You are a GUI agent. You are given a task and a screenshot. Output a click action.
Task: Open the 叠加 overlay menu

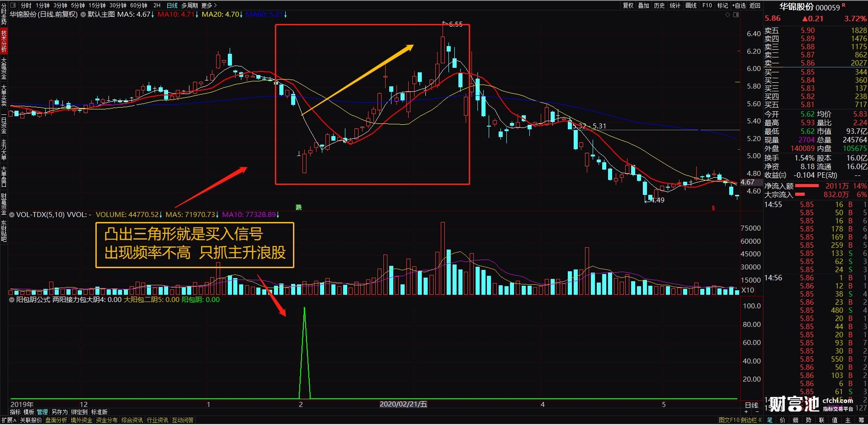coord(643,5)
